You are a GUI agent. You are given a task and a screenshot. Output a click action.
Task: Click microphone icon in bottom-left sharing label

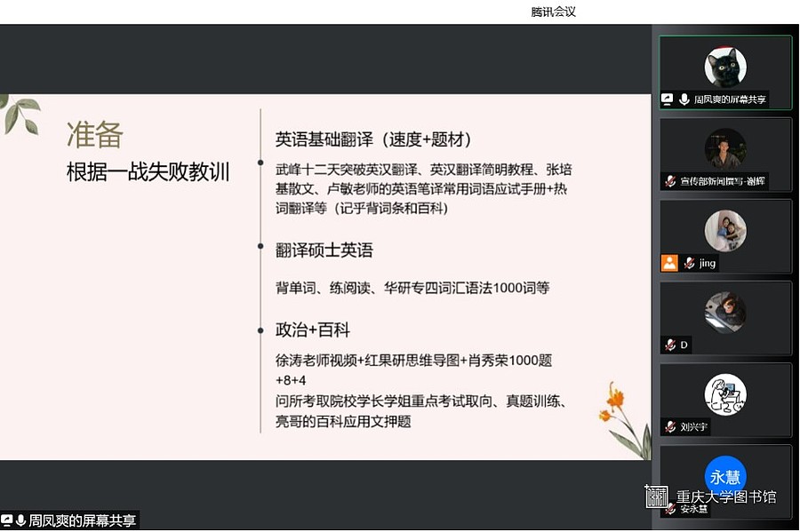click(x=21, y=520)
